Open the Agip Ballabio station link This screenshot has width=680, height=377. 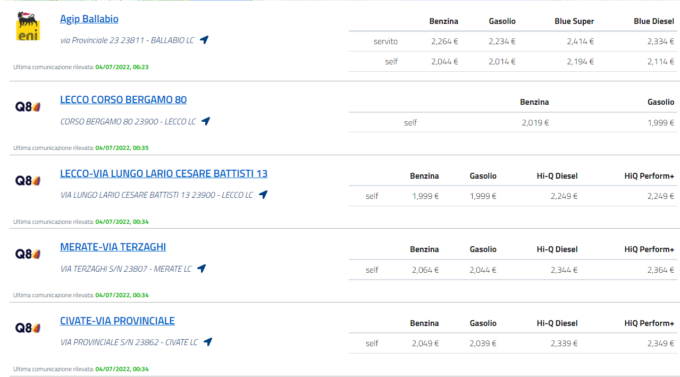[x=89, y=19]
